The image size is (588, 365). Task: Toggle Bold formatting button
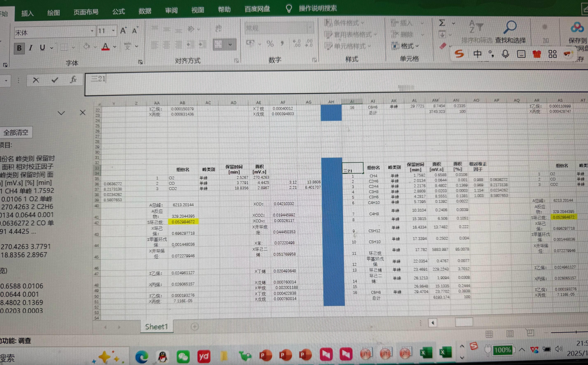[x=19, y=48]
